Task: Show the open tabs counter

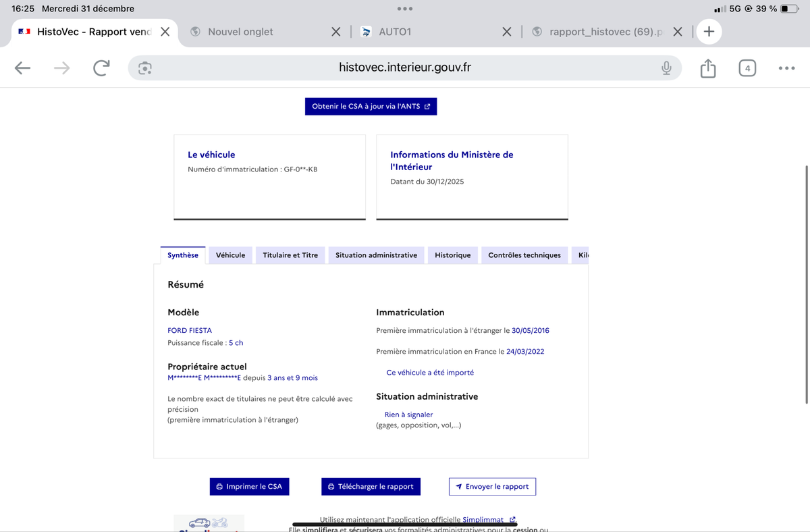Action: [747, 68]
